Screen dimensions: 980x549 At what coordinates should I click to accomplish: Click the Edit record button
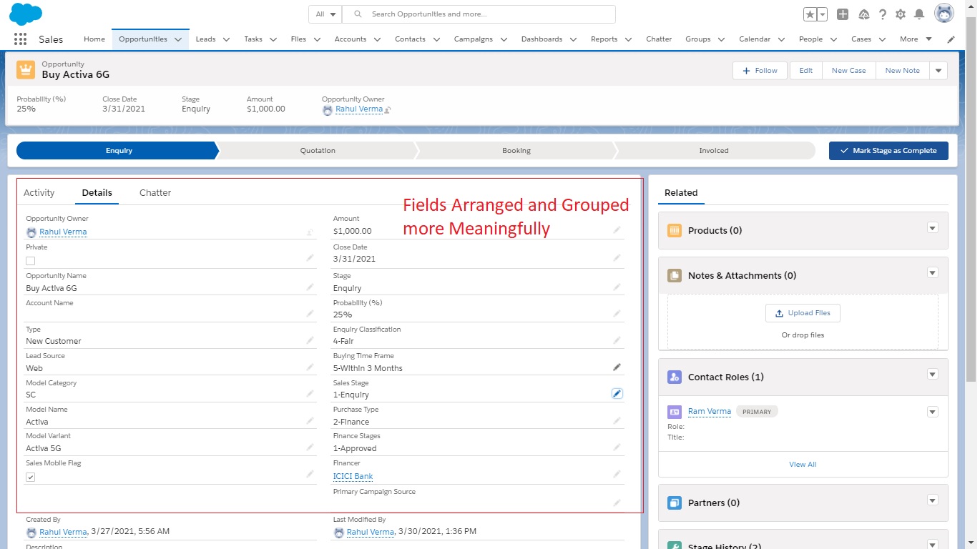806,71
